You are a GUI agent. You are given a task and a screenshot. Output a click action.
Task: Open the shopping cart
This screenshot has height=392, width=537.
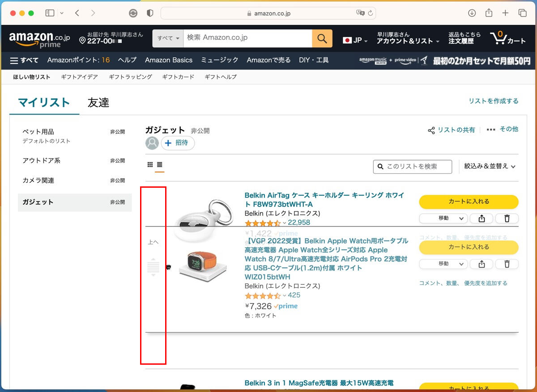point(508,38)
